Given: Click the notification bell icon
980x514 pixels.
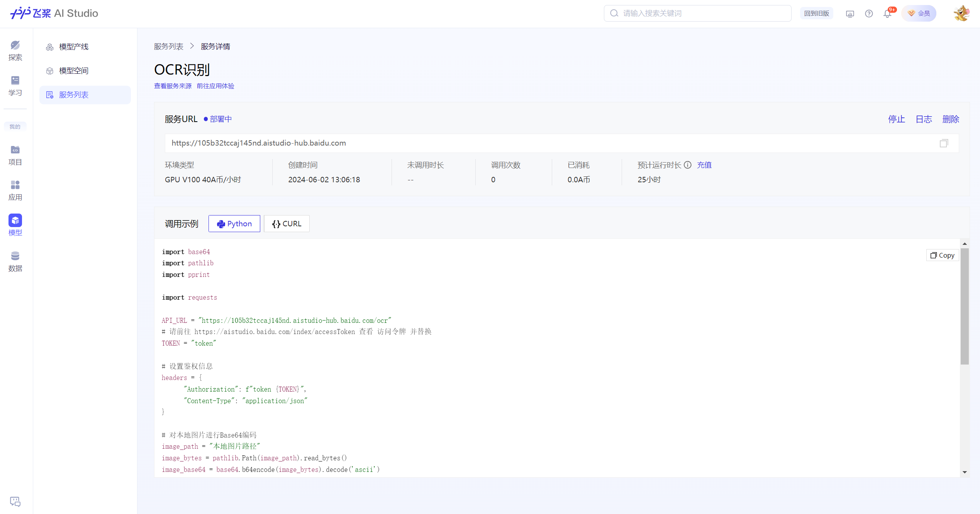Looking at the screenshot, I should [887, 14].
